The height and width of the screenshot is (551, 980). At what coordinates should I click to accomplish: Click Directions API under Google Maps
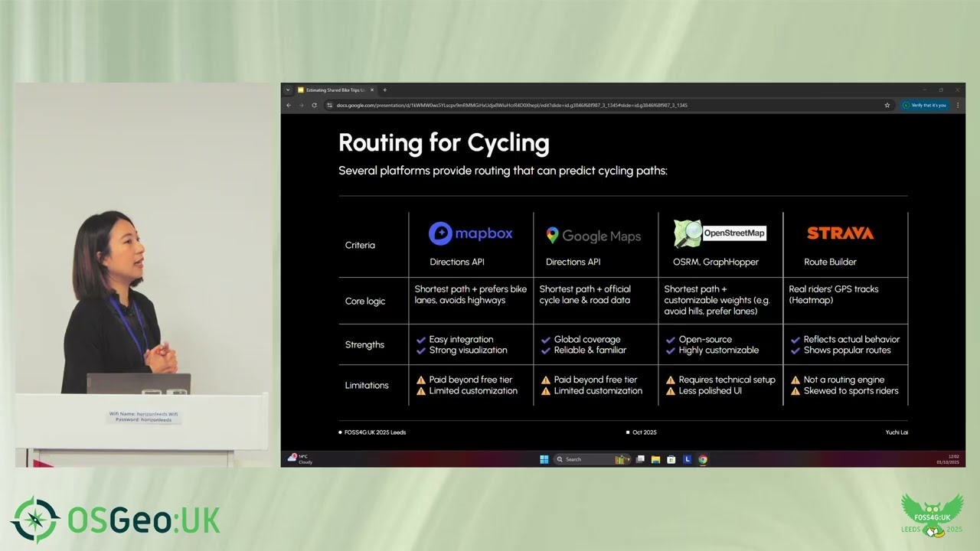(x=573, y=262)
